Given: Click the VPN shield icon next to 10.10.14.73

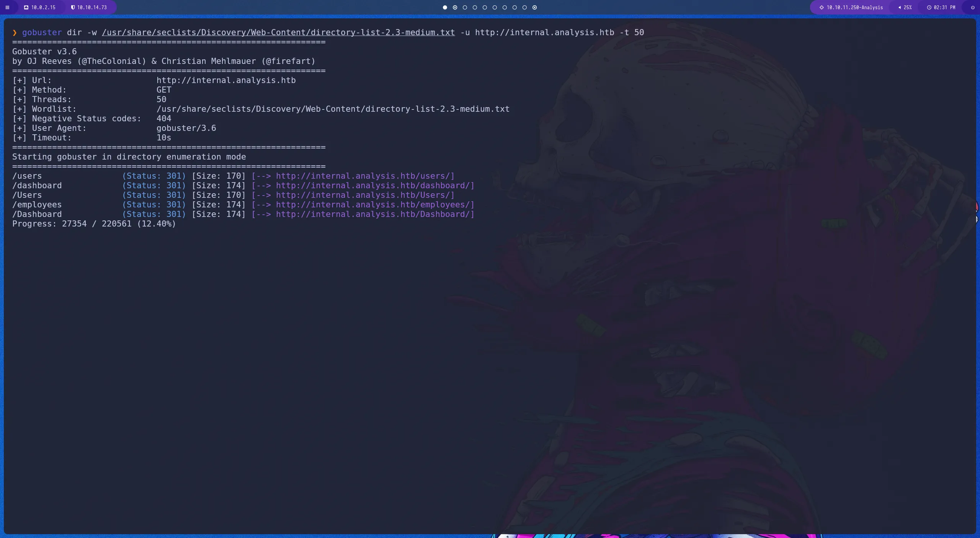Looking at the screenshot, I should point(72,7).
